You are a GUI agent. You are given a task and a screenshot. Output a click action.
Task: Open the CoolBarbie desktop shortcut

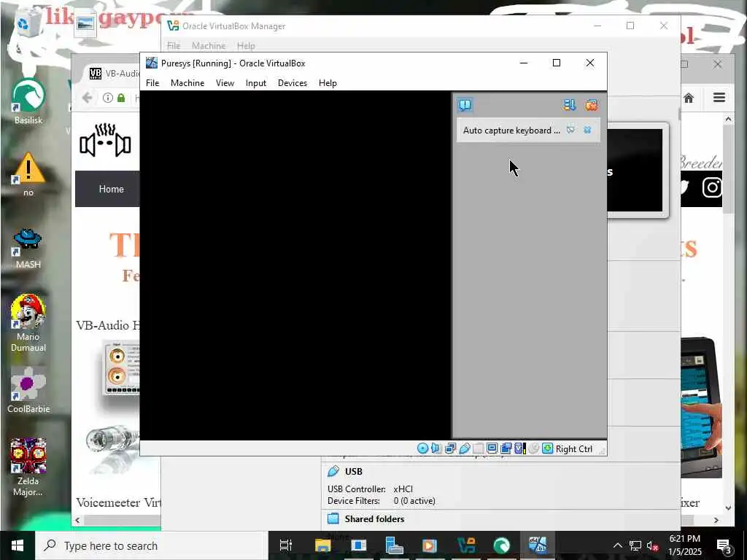(28, 391)
